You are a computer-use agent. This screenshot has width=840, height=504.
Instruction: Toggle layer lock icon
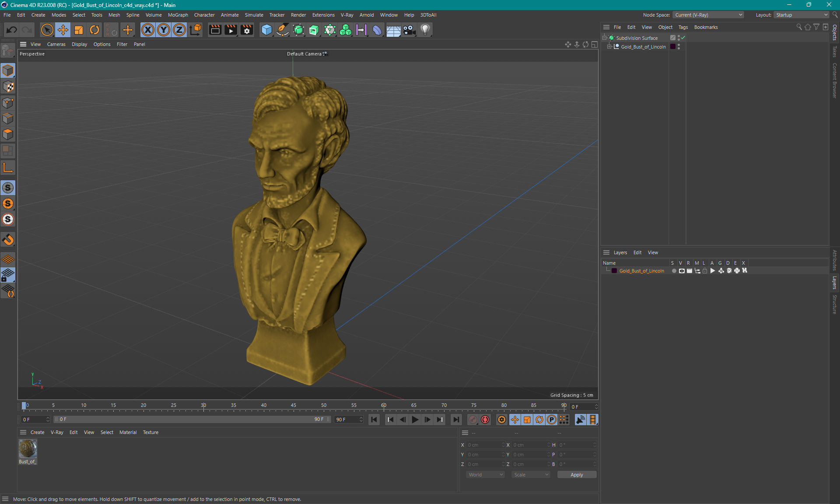point(705,271)
